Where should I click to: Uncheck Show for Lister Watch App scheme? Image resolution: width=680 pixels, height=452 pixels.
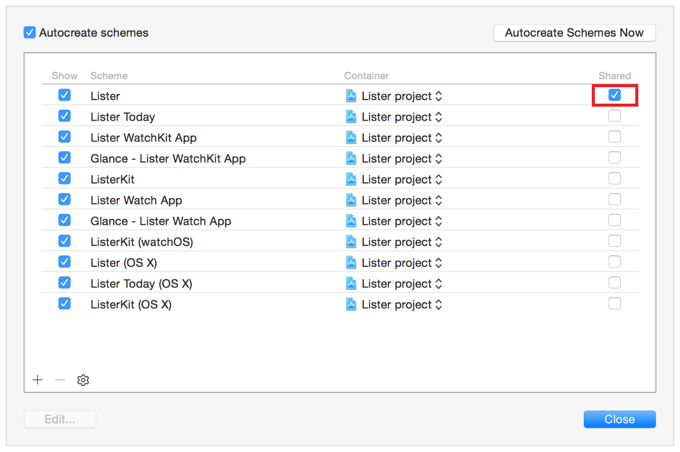65,199
